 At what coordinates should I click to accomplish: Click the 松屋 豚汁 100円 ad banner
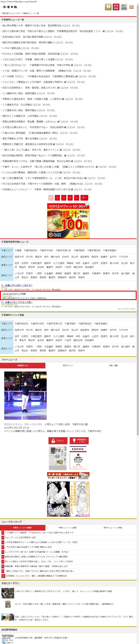click(x=68, y=221)
